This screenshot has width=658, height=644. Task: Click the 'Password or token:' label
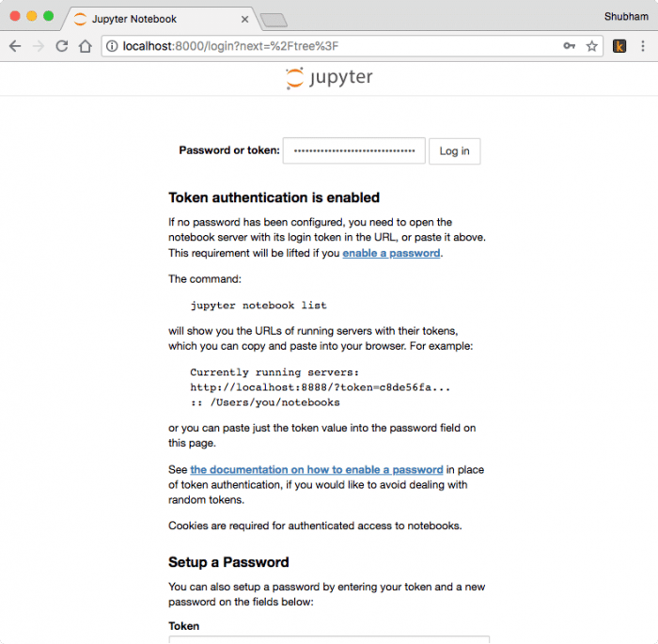(229, 150)
